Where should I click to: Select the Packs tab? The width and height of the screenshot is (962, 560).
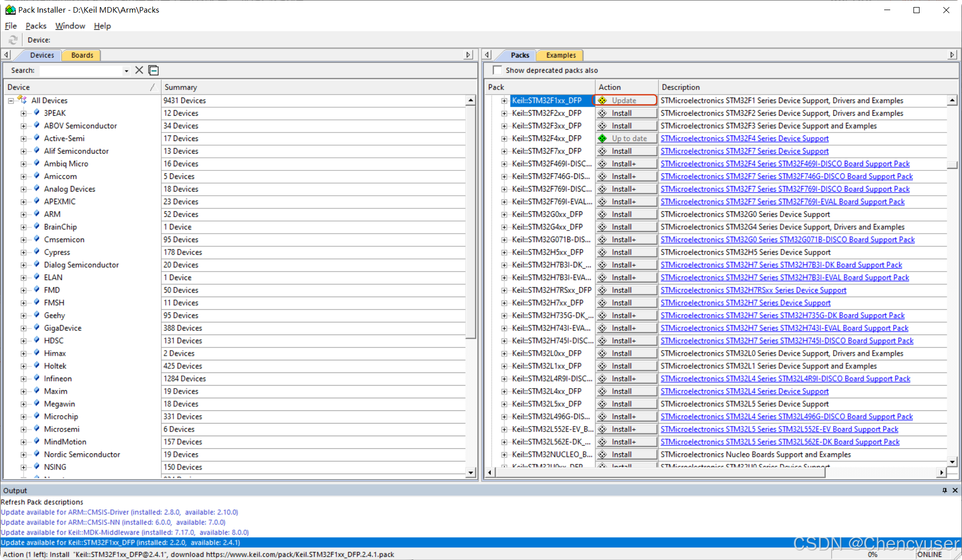click(520, 55)
